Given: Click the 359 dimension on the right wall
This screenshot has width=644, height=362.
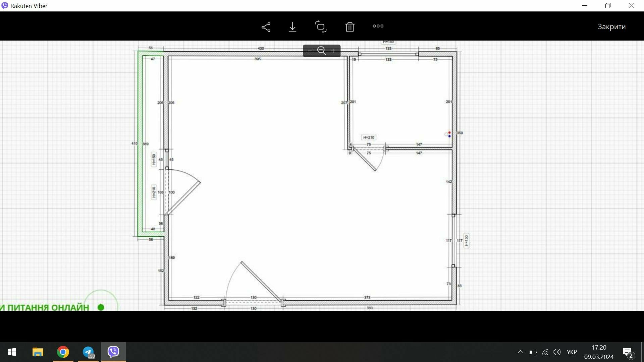Looking at the screenshot, I should coord(460,133).
